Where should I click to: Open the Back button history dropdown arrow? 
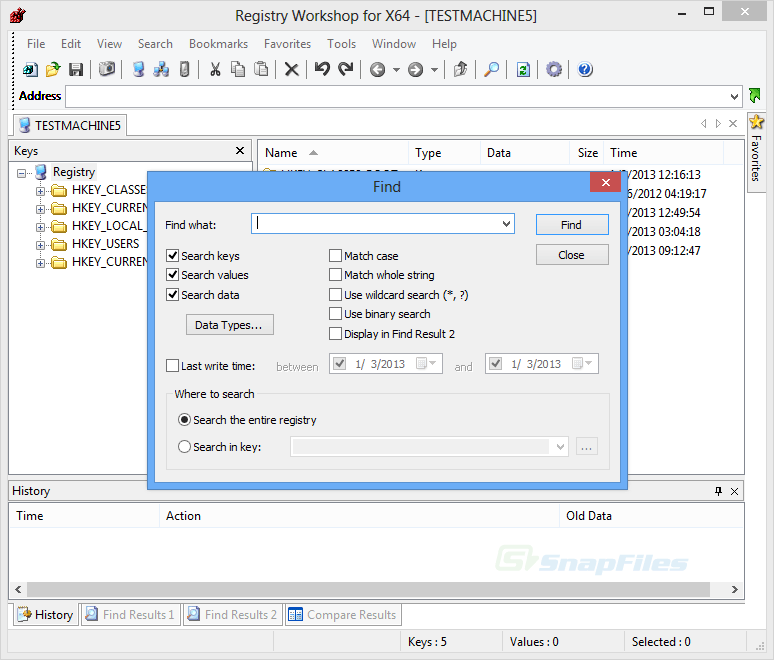click(396, 70)
